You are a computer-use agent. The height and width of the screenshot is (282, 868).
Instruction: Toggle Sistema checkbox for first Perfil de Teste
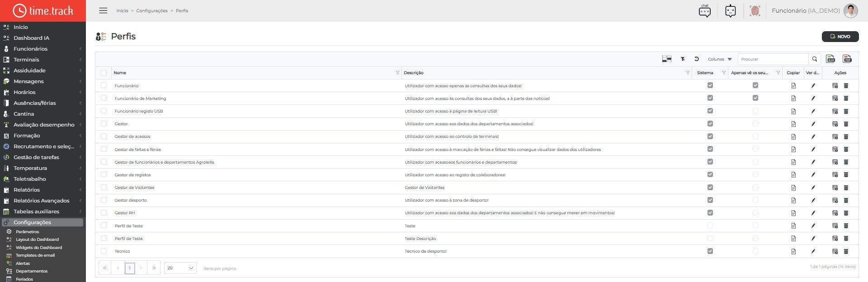tap(710, 226)
